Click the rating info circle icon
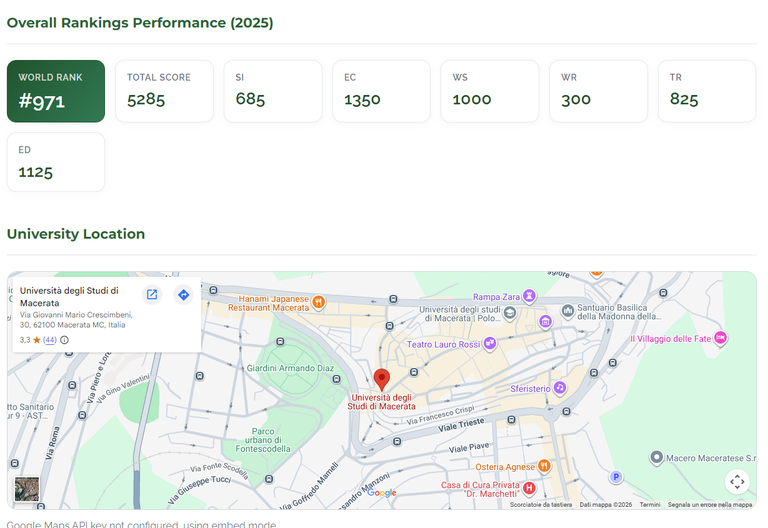The image size is (768, 528). tap(64, 340)
